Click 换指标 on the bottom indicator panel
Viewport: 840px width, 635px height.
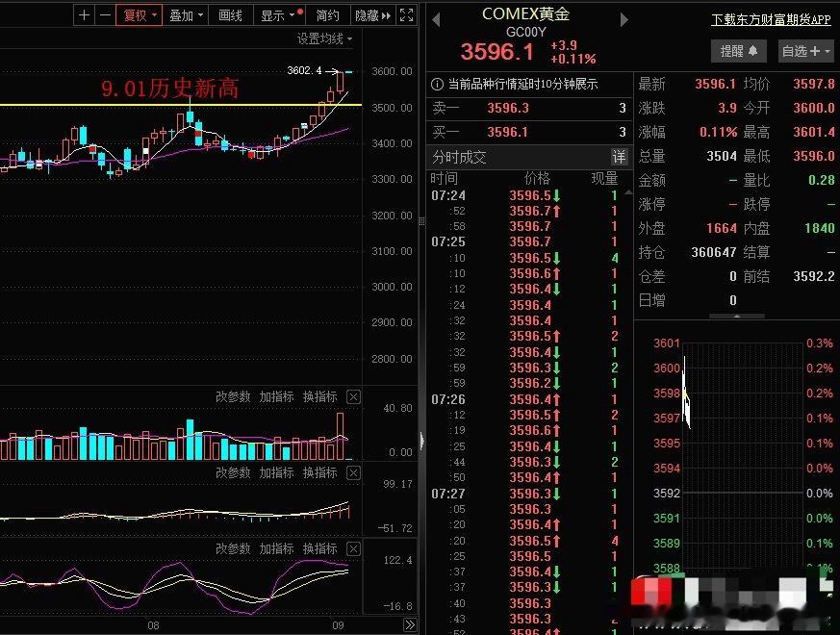[319, 548]
